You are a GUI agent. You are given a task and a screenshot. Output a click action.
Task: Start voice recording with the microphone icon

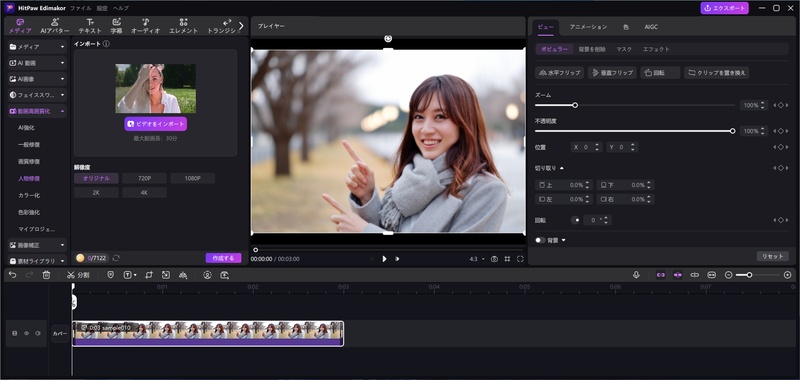tap(636, 275)
